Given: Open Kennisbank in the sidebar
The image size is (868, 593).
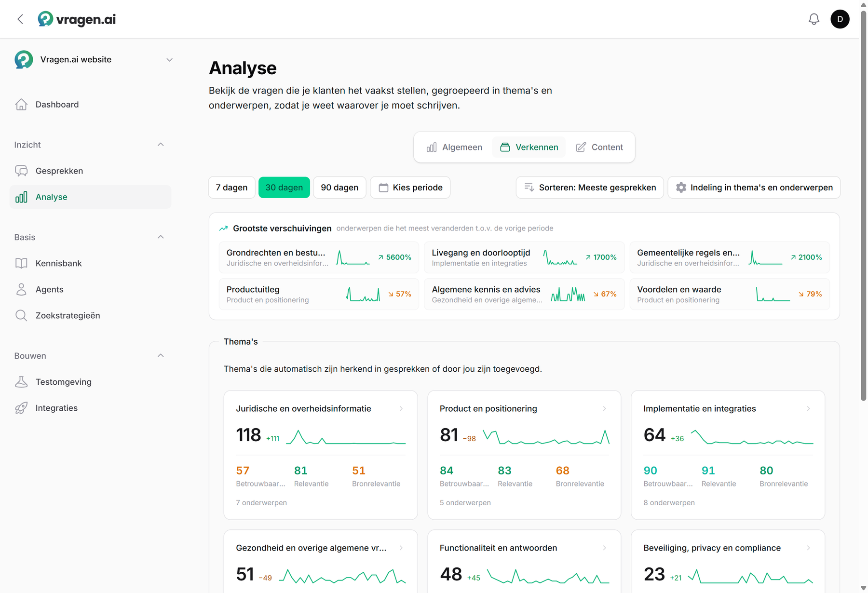Looking at the screenshot, I should [x=90, y=264].
